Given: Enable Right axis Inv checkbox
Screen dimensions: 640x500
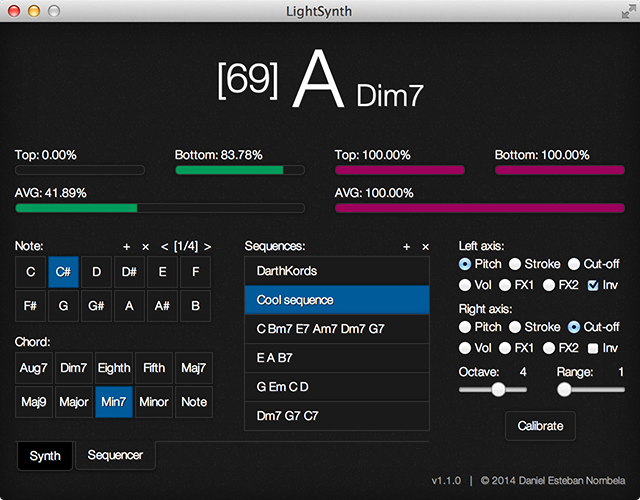Looking at the screenshot, I should pyautogui.click(x=593, y=348).
